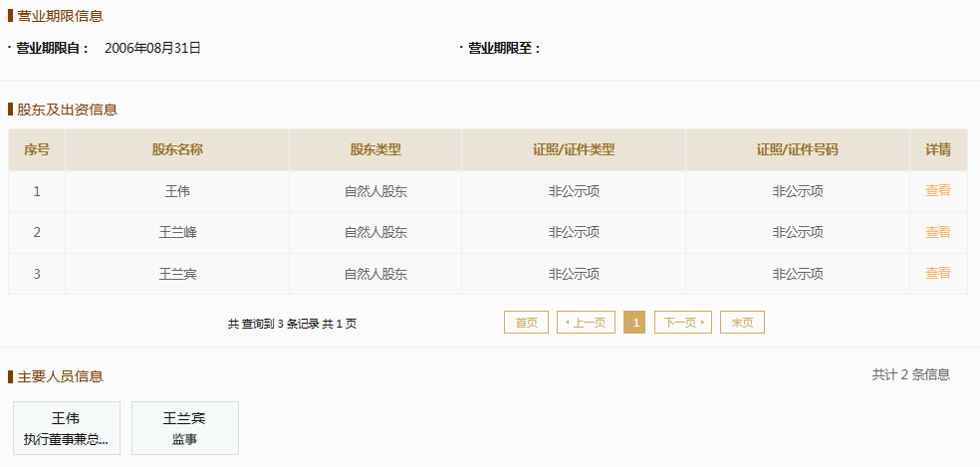Open 查看 details for shareholder 王伟
Viewport: 980px width, 467px height.
click(x=937, y=190)
